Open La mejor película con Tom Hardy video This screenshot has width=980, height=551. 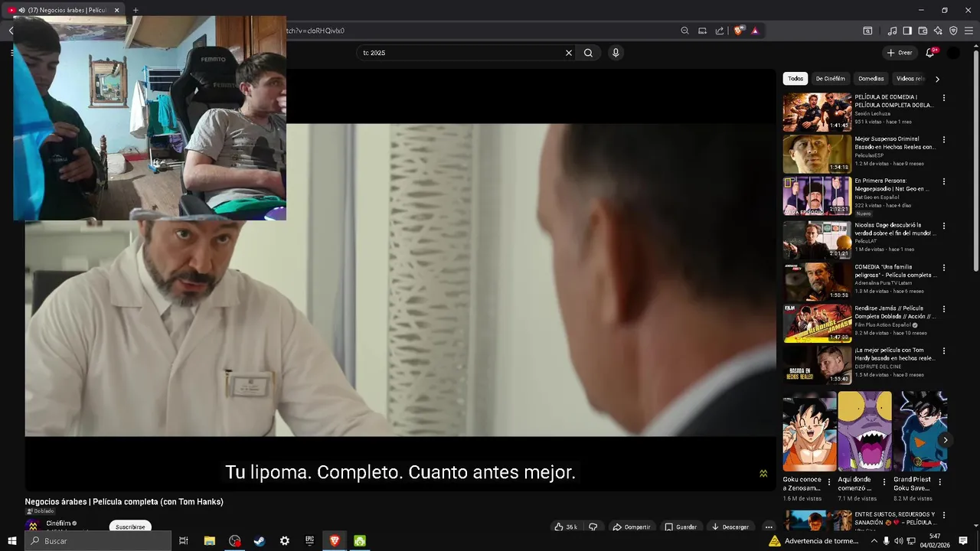pos(817,365)
